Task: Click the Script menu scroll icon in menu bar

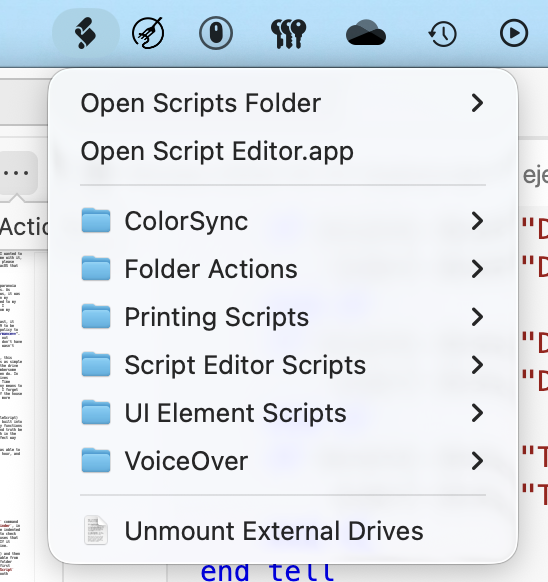Action: [x=86, y=33]
